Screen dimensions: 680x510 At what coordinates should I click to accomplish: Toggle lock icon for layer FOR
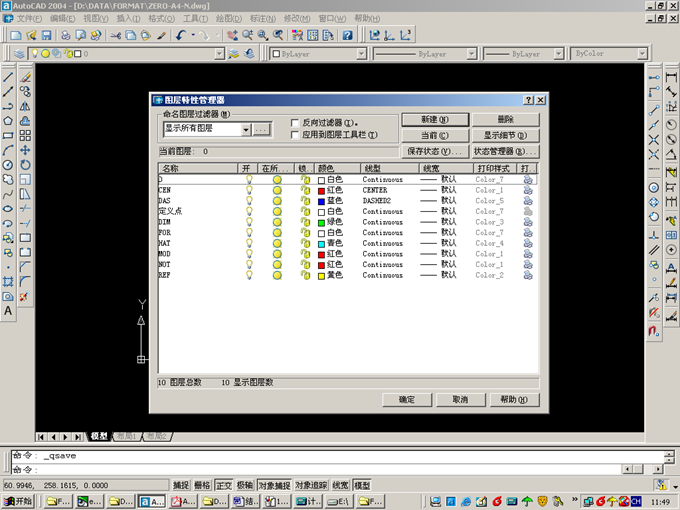point(305,233)
